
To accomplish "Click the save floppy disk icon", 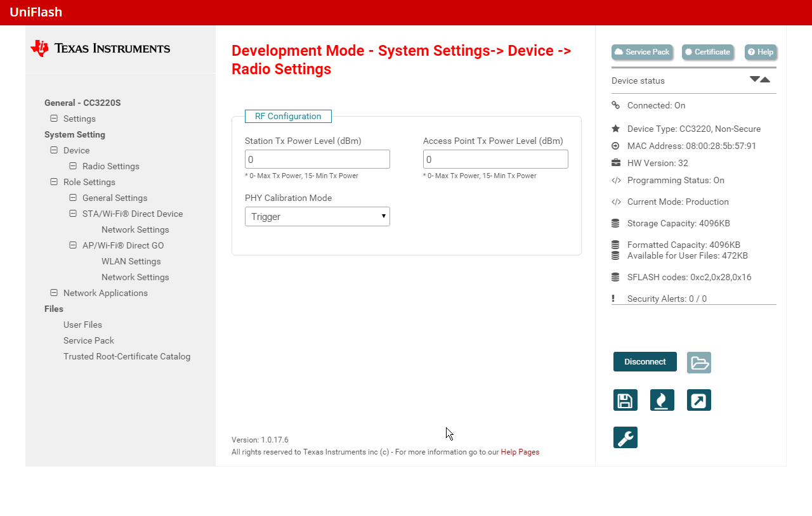I will (x=625, y=400).
